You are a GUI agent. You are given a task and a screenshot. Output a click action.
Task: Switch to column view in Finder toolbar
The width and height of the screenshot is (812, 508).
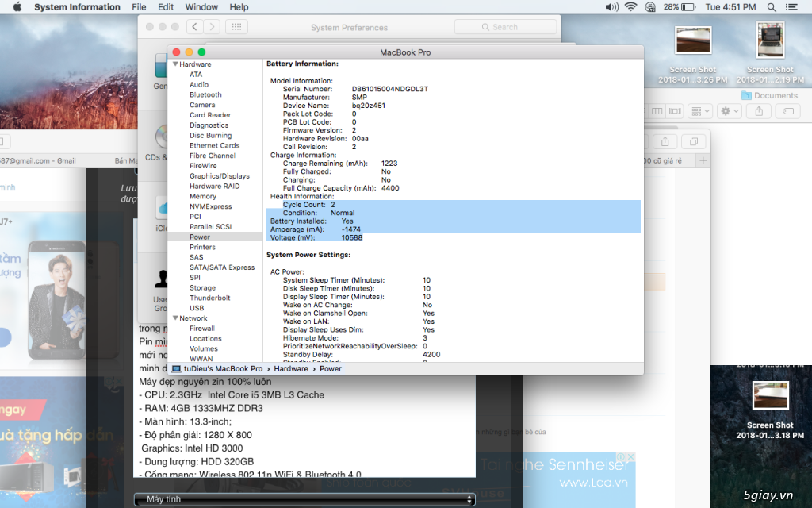tap(658, 111)
